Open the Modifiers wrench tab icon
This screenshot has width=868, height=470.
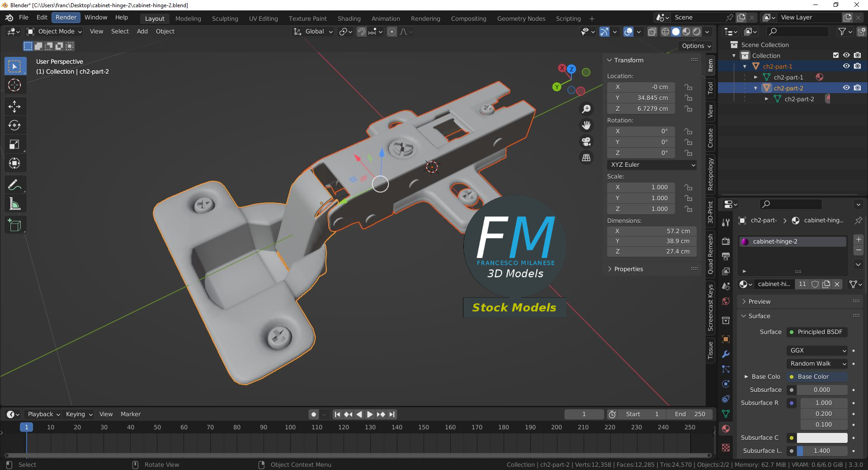726,354
